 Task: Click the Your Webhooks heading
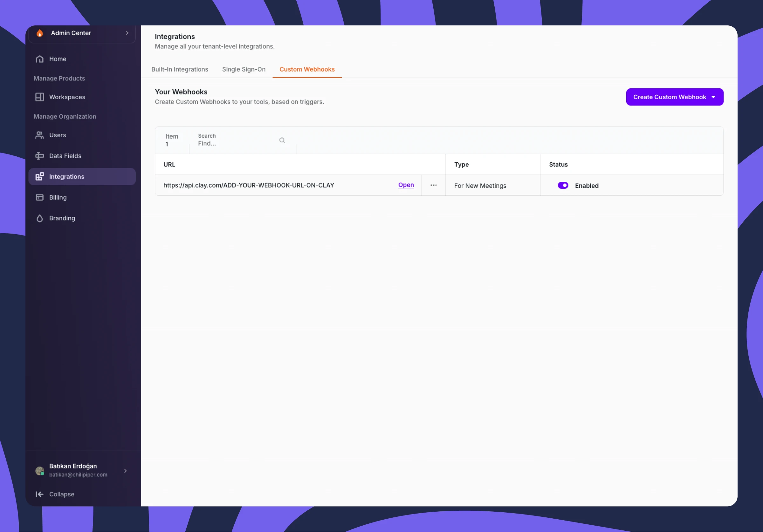tap(181, 92)
